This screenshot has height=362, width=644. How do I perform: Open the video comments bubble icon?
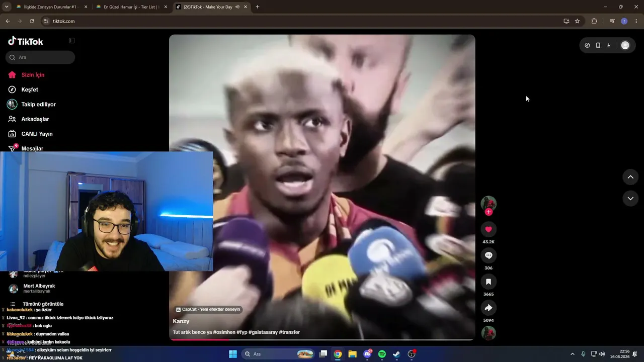489,255
